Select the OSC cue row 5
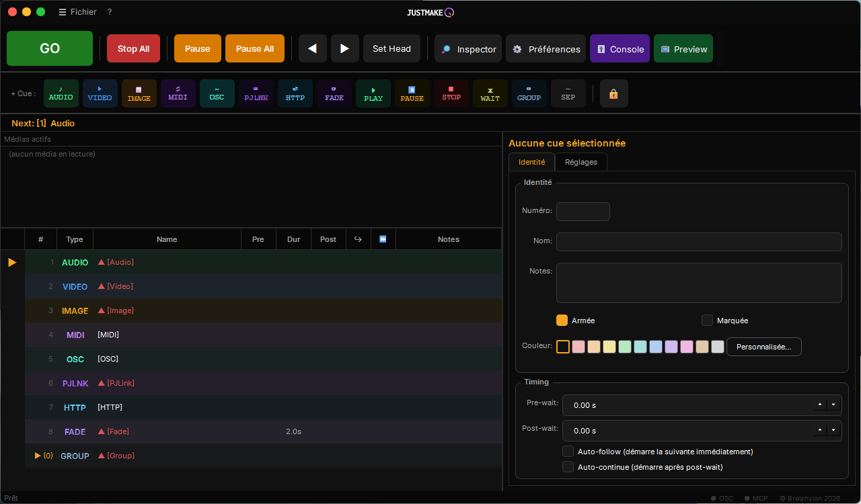This screenshot has width=861, height=504. point(263,359)
